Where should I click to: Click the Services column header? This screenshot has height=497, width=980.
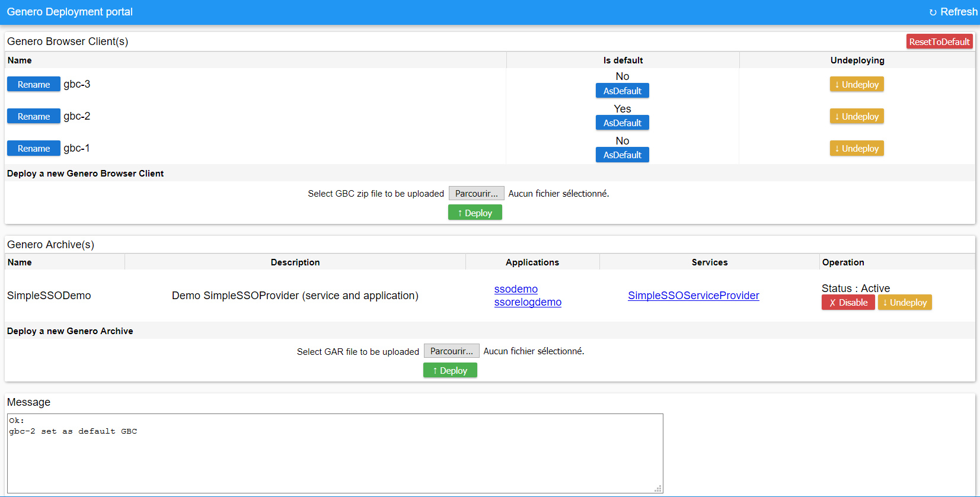pos(710,262)
